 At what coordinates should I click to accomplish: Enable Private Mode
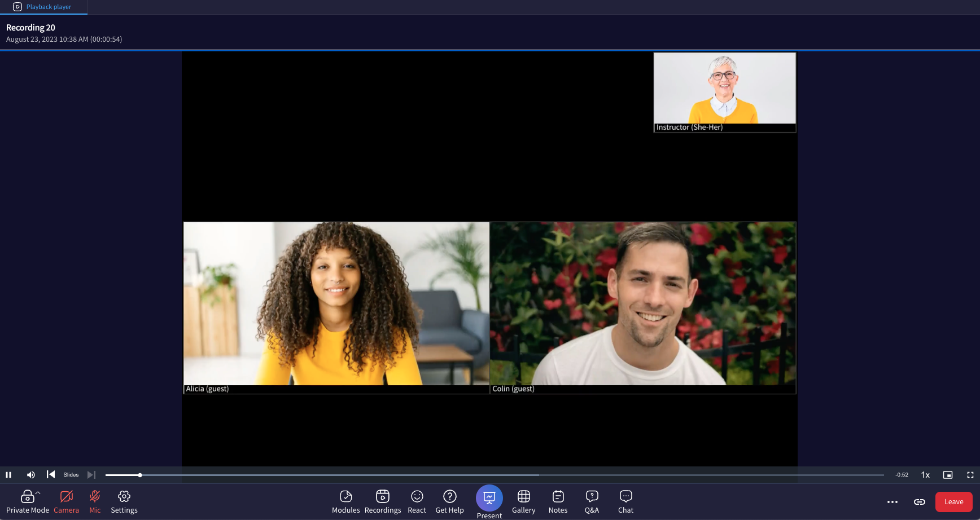[x=28, y=501]
